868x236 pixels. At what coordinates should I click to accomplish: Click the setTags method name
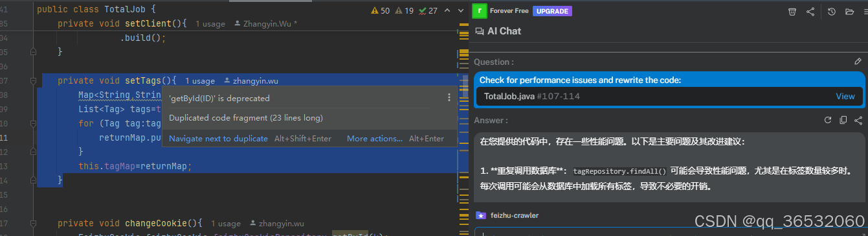click(x=143, y=80)
